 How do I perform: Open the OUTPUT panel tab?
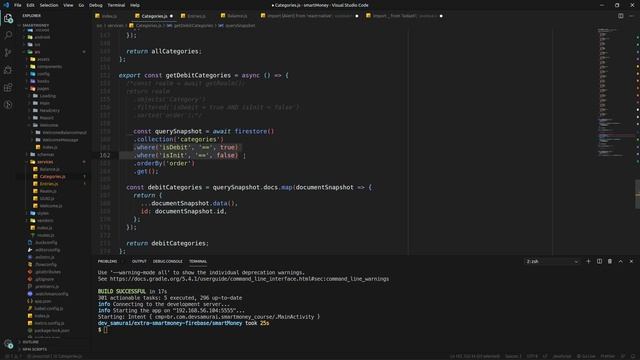pos(139,261)
